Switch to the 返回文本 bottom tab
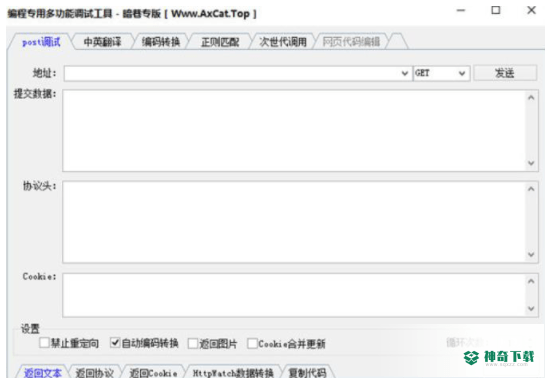The height and width of the screenshot is (378, 545). 42,372
